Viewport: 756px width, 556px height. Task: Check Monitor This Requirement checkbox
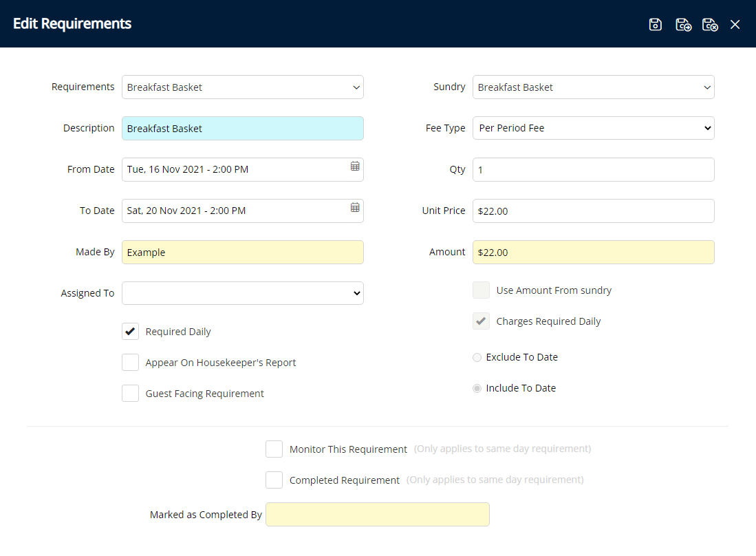(274, 449)
